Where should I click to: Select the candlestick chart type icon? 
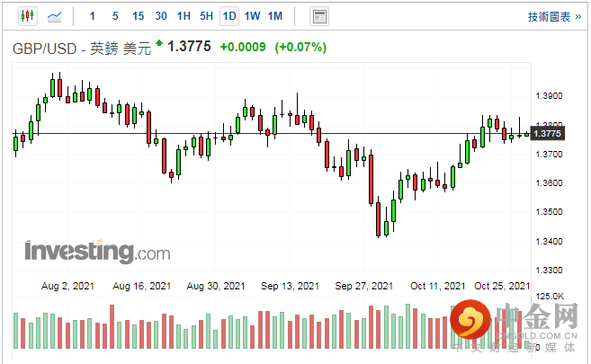click(27, 16)
